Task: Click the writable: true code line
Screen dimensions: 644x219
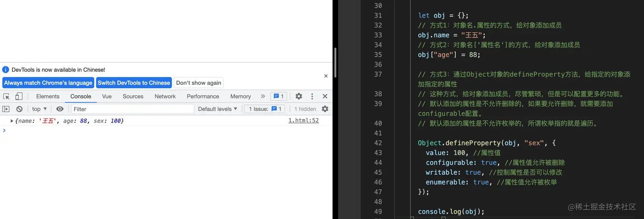Action: tap(494, 172)
